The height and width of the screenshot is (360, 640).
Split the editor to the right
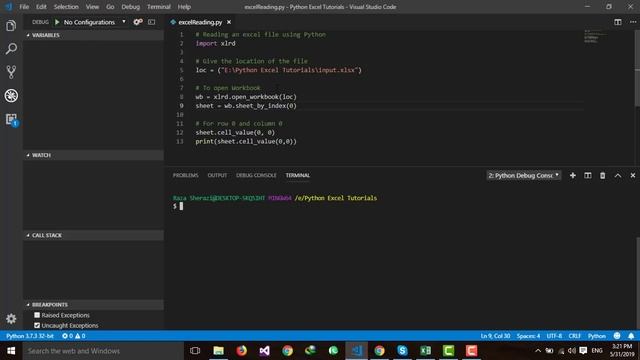(x=618, y=22)
